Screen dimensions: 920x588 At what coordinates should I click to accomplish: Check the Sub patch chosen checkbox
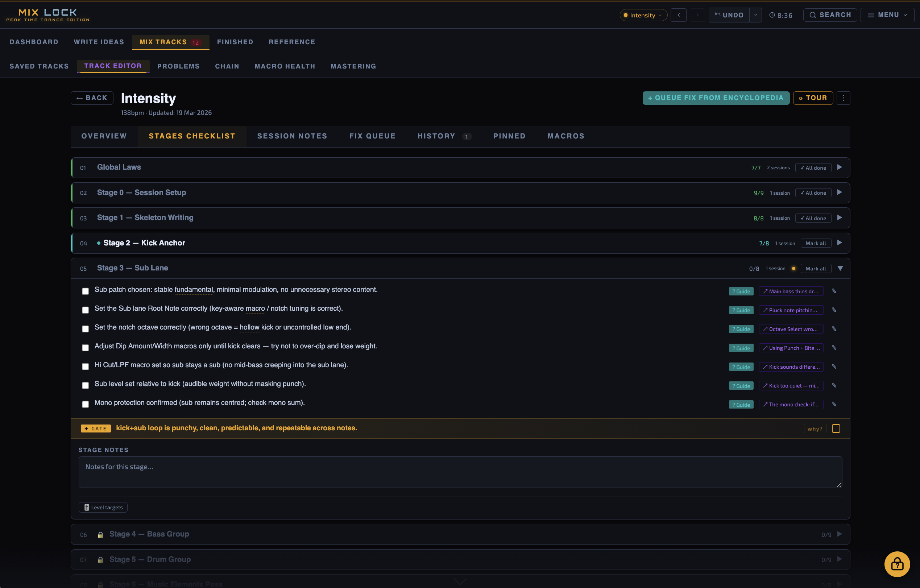click(x=85, y=291)
